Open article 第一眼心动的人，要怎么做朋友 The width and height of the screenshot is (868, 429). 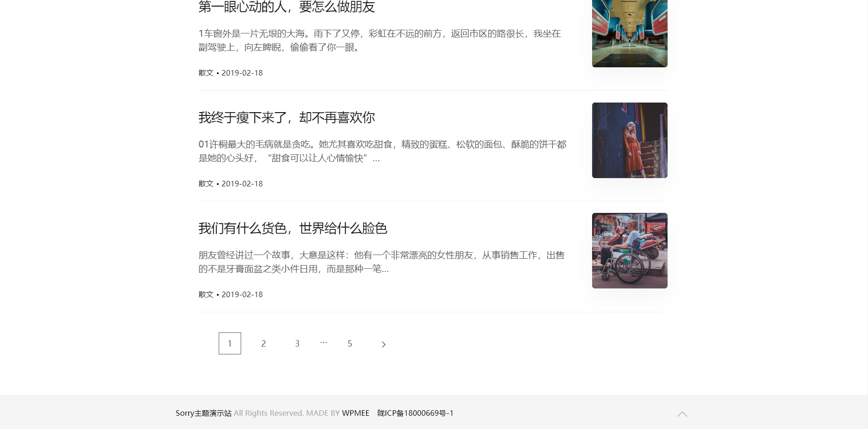tap(286, 7)
